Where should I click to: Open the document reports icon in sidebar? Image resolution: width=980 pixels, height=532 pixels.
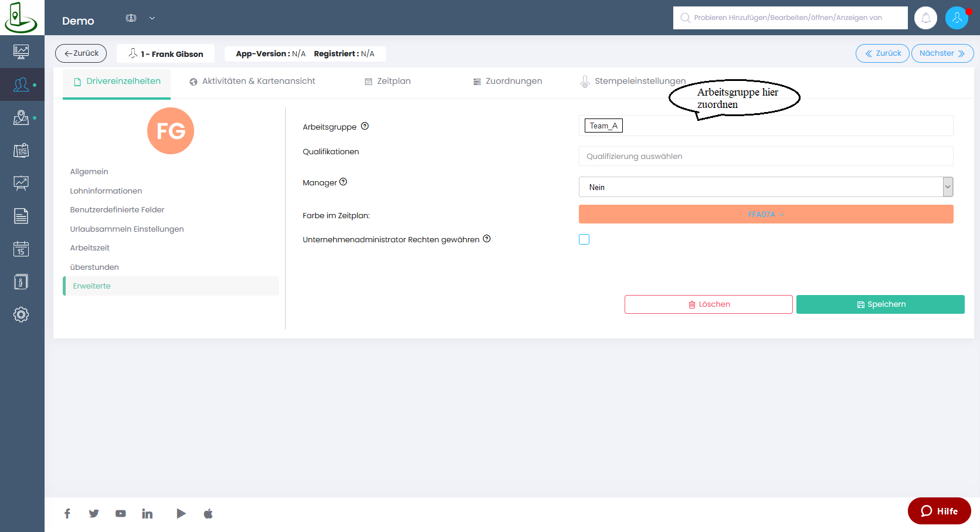pyautogui.click(x=21, y=216)
